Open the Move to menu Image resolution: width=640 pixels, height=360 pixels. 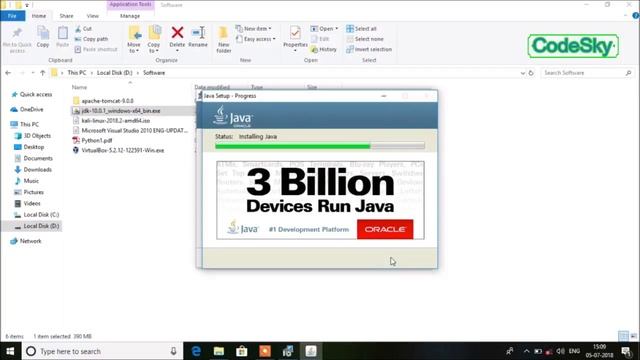[x=134, y=40]
